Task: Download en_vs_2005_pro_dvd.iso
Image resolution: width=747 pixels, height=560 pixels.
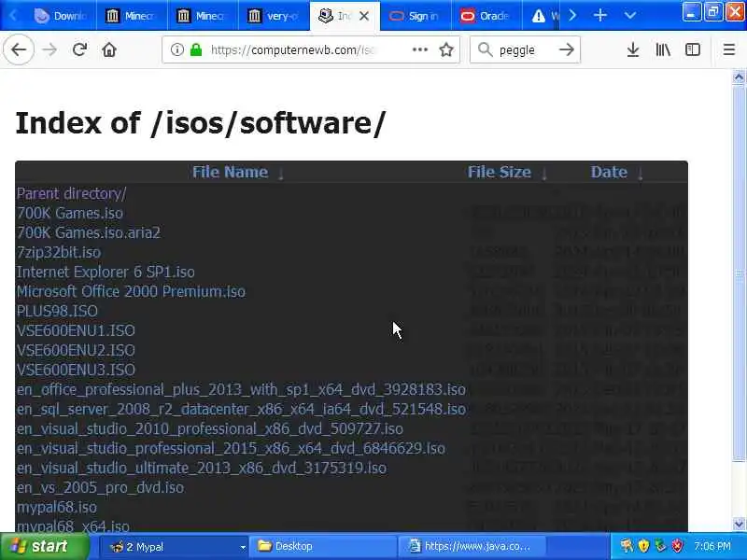Action: click(100, 487)
